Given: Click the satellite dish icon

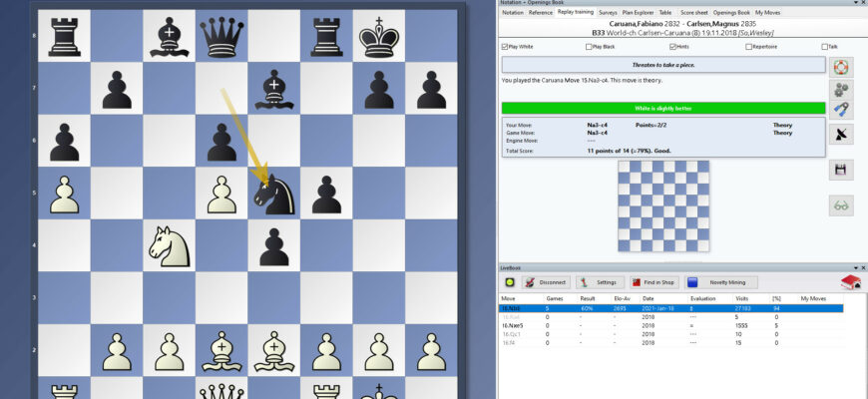Looking at the screenshot, I should click(841, 135).
